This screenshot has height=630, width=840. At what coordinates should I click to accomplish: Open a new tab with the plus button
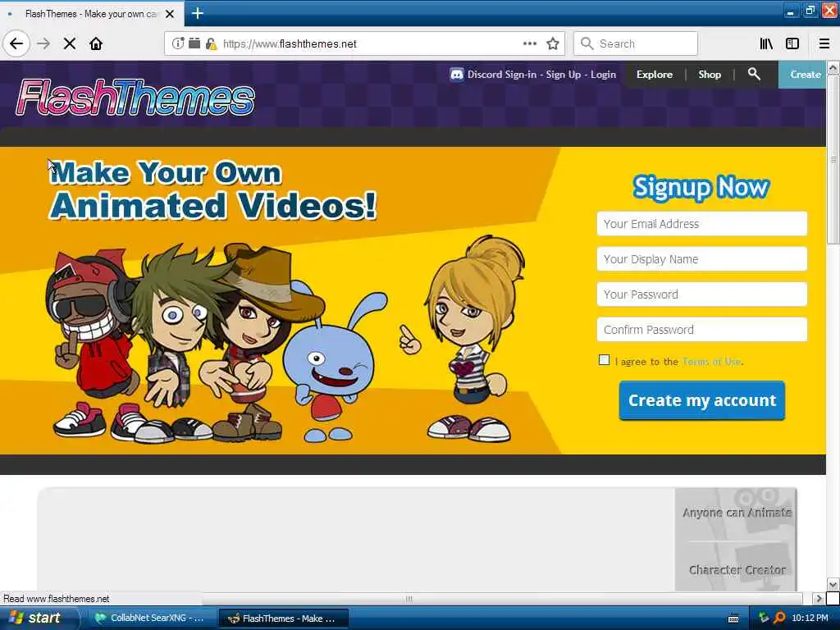tap(197, 13)
